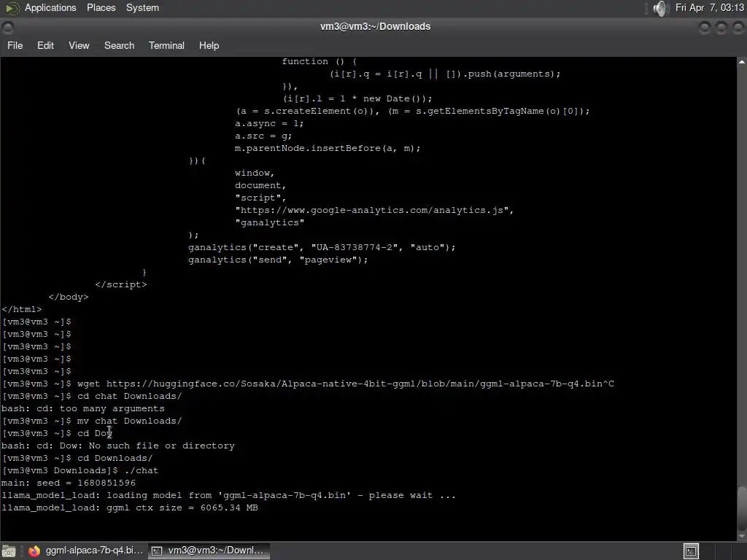Click the "loading model from" line
The height and width of the screenshot is (560, 747).
tap(228, 495)
